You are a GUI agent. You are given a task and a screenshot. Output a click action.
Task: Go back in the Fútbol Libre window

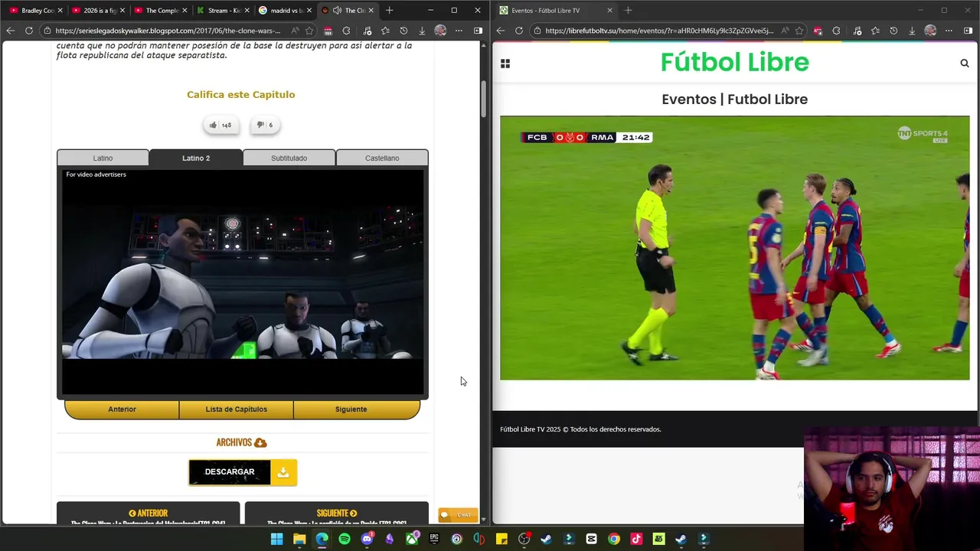click(501, 31)
